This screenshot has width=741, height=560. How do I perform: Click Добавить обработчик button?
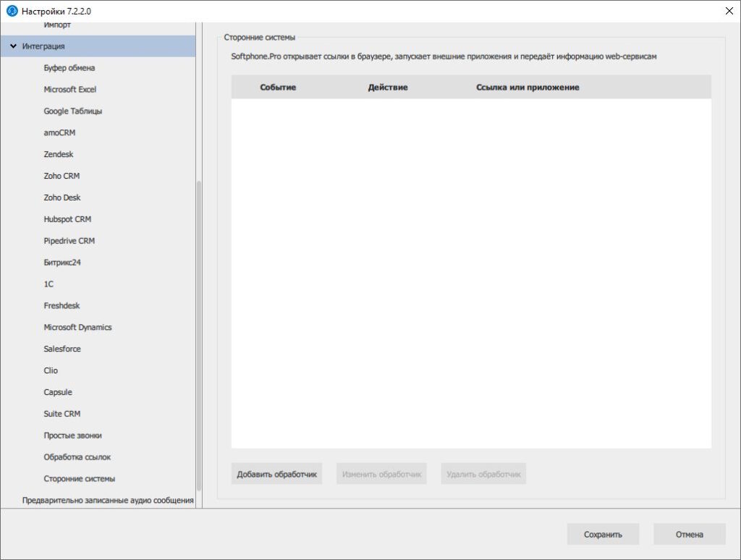point(276,475)
